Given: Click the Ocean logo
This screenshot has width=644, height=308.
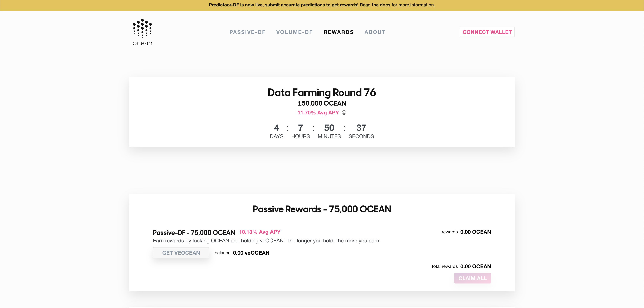Looking at the screenshot, I should click(x=142, y=32).
